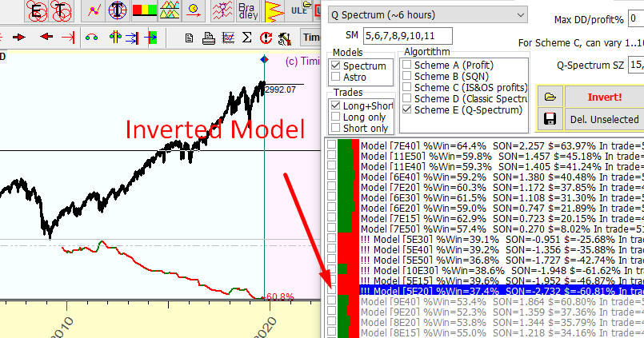The image size is (644, 338).
Task: Click the Sigma summation icon
Action: 246,37
